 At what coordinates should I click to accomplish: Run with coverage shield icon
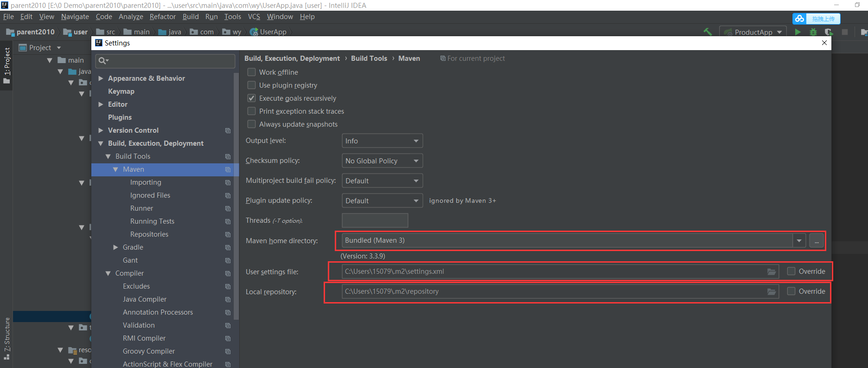[829, 32]
